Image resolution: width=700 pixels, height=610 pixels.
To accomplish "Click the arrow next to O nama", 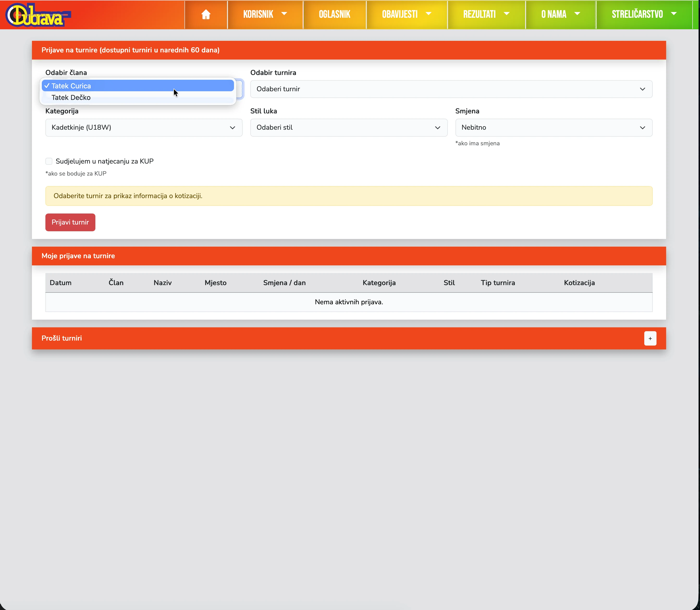I will point(577,14).
